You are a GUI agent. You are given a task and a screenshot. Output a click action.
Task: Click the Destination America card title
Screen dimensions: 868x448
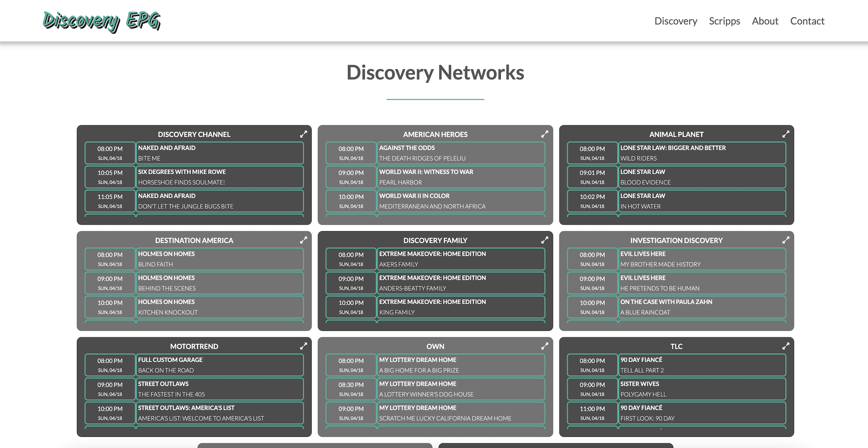194,240
